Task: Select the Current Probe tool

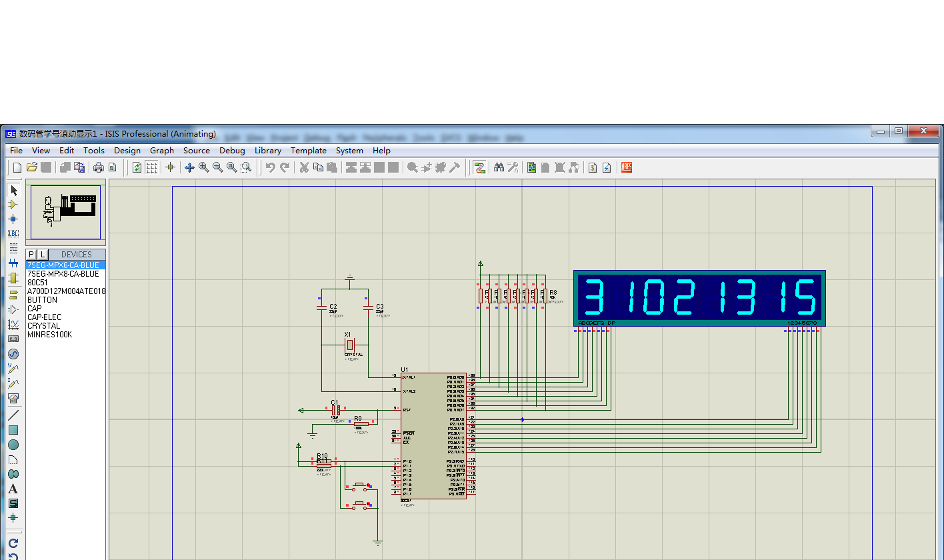Action: (13, 383)
